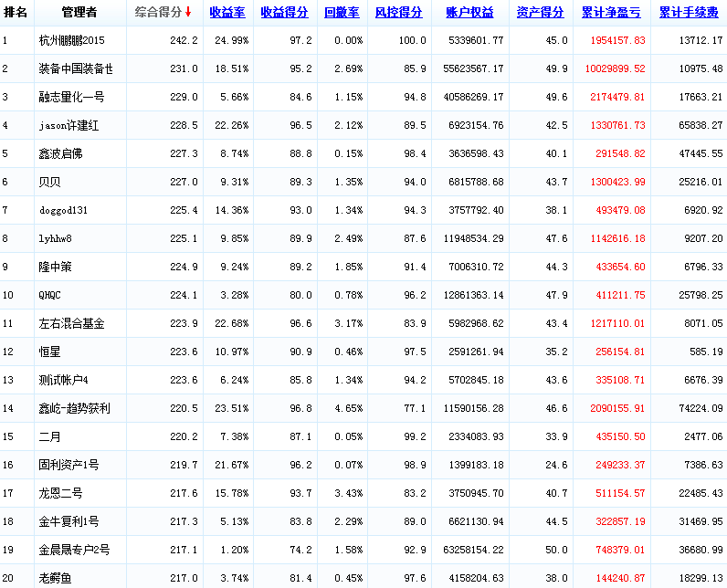This screenshot has height=588, width=727.
Task: Select manager 金晨晟专户2号
Action: (74, 550)
